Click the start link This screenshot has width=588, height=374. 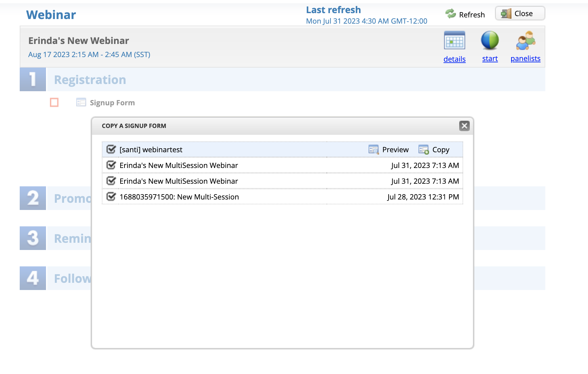tap(490, 59)
